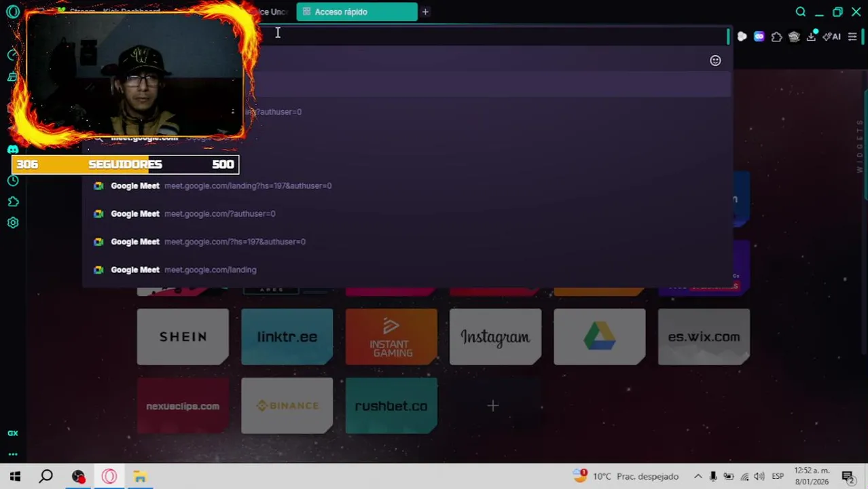Select the meet.google.com/?hs=197&authuser=0 suggestion
This screenshot has height=489, width=868.
408,241
